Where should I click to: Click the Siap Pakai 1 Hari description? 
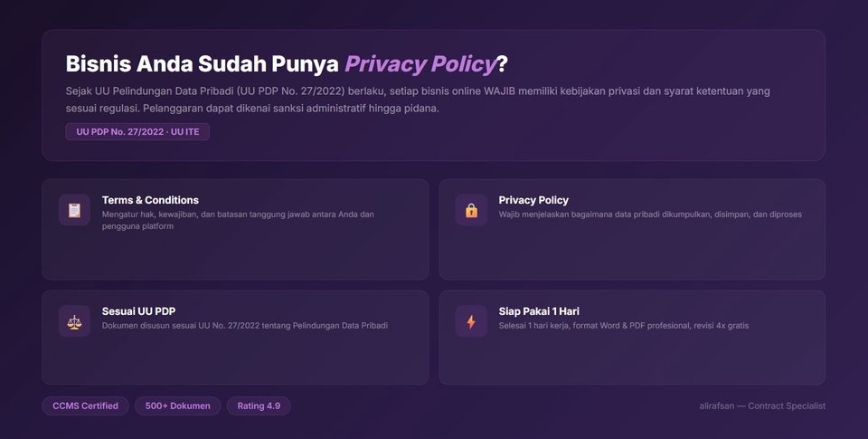pos(623,326)
